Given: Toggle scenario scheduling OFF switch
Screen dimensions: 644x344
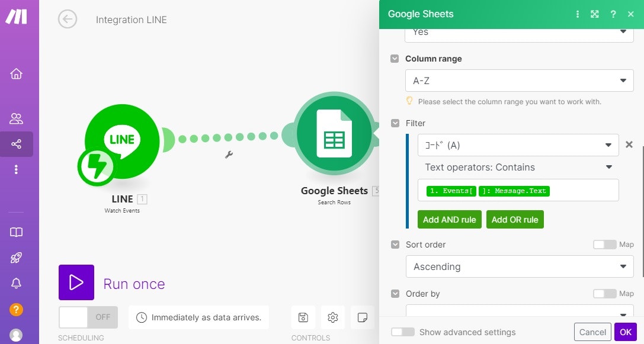Looking at the screenshot, I should [x=88, y=317].
